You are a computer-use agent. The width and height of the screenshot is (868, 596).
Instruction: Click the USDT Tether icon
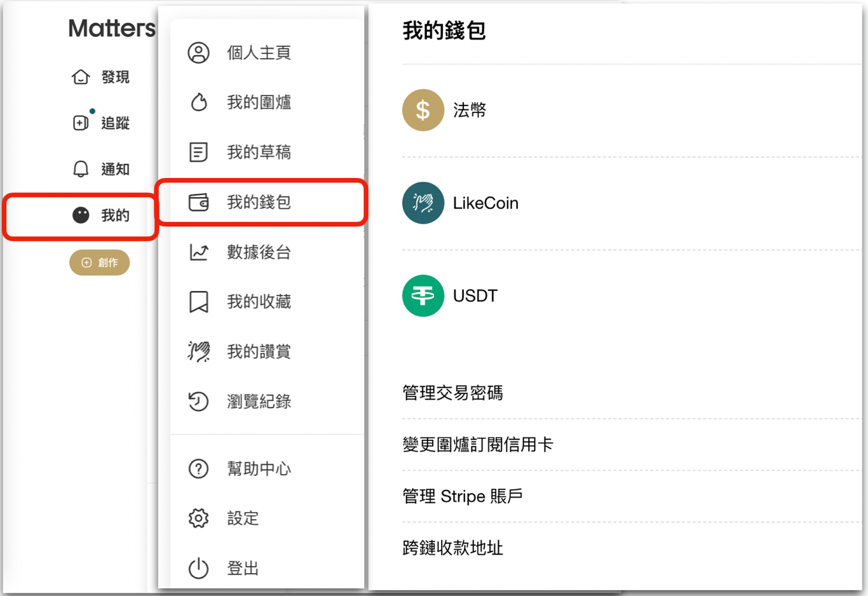[x=423, y=296]
